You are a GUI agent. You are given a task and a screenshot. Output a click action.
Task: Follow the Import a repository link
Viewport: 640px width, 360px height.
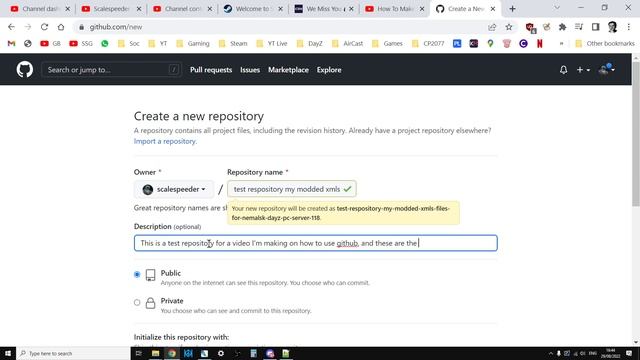pyautogui.click(x=165, y=141)
